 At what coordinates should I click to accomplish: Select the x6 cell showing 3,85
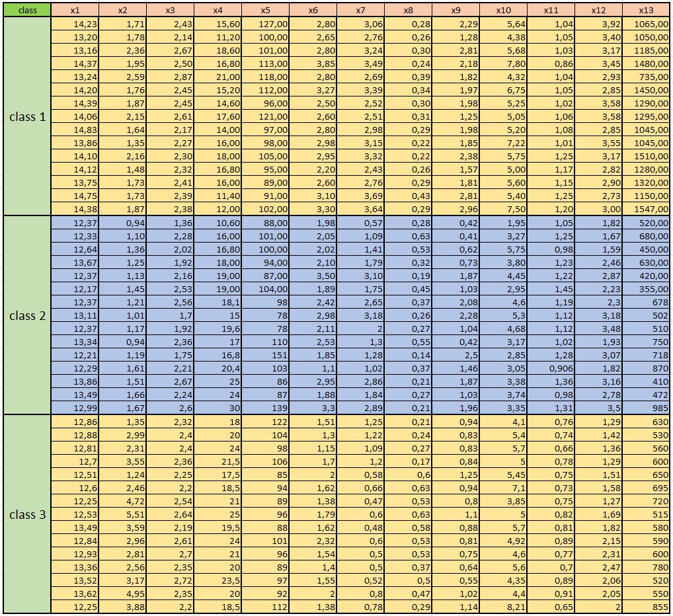pyautogui.click(x=313, y=63)
